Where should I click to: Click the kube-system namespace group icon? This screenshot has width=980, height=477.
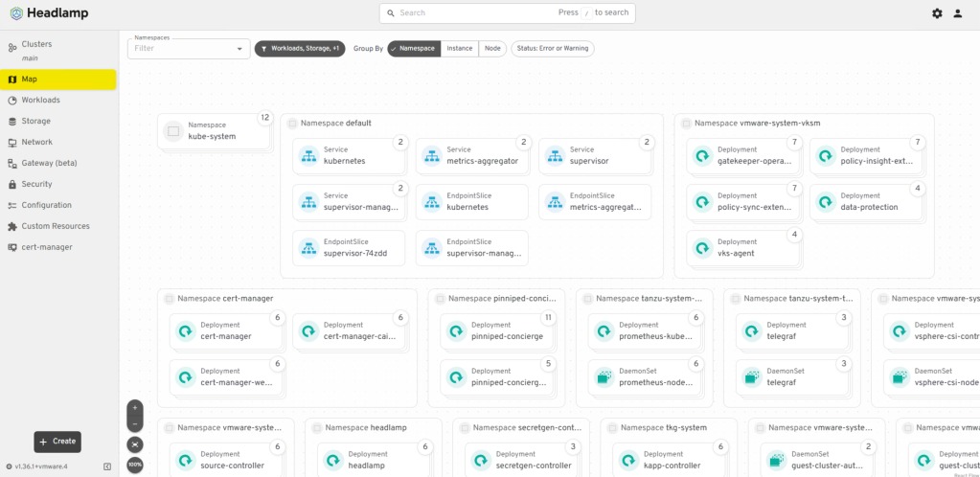click(173, 131)
